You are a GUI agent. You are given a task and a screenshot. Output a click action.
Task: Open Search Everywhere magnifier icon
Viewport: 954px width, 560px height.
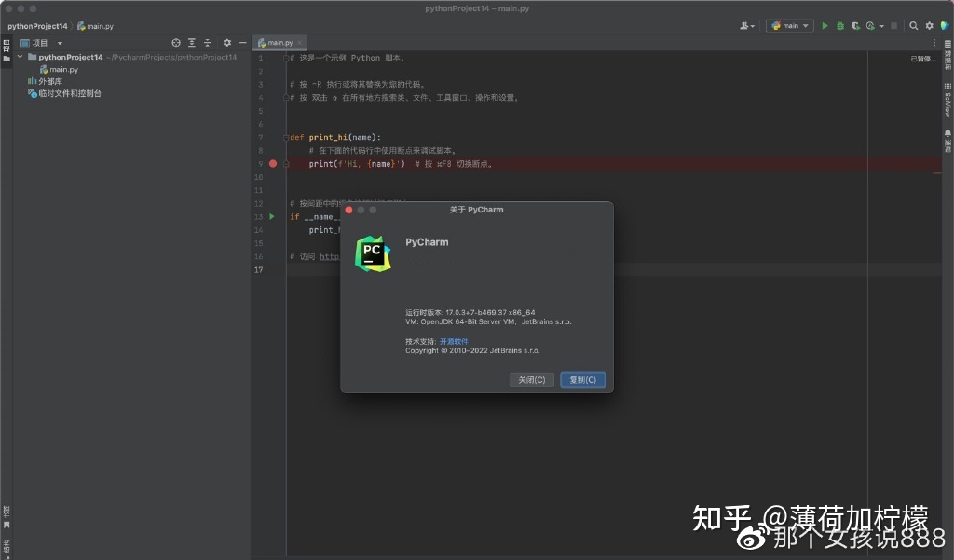coord(913,25)
